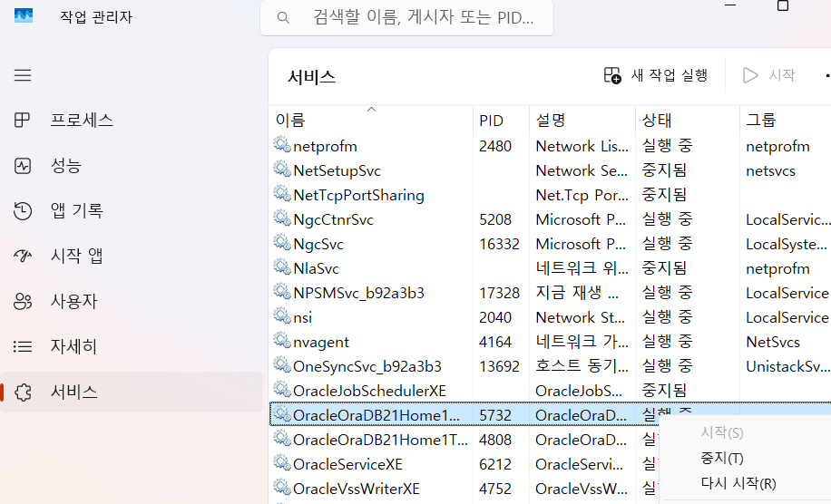
Task: Click 중지됨 status of OracleJobSchedulerXE
Action: click(x=664, y=391)
